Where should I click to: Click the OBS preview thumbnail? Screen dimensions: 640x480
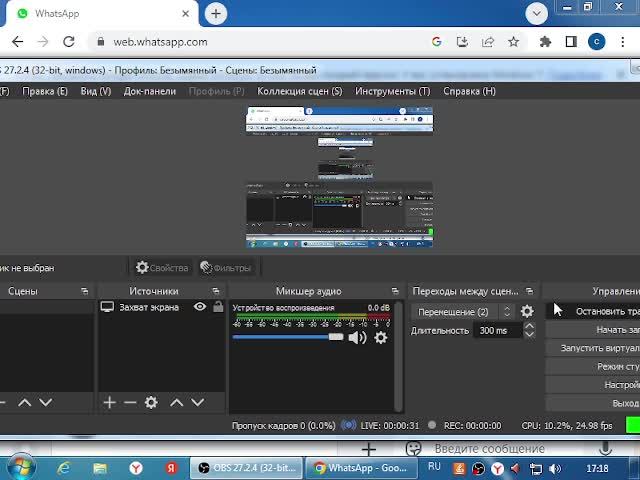(x=339, y=177)
